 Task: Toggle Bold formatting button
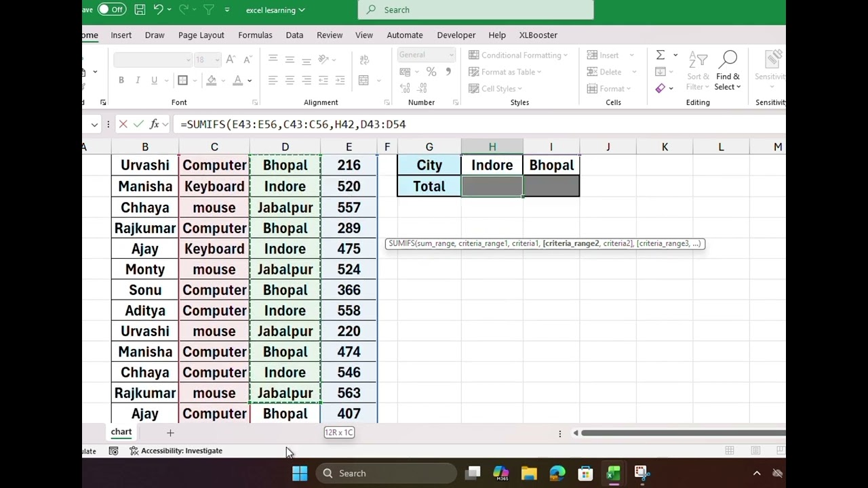tap(121, 80)
